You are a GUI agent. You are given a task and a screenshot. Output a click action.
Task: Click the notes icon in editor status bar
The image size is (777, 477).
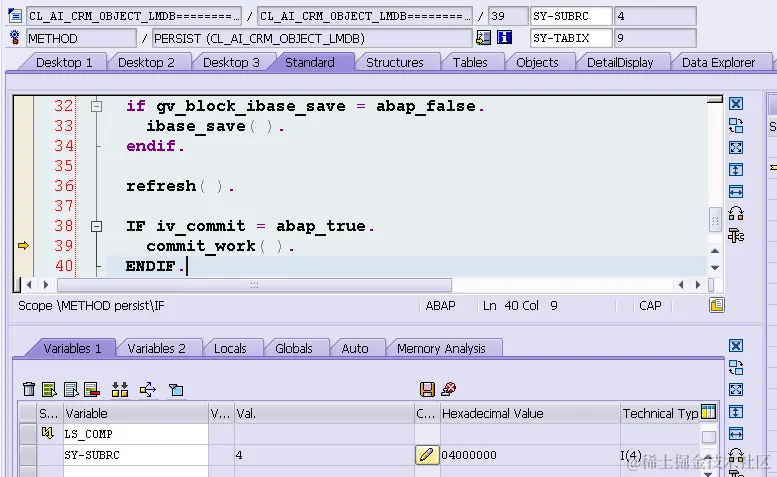click(x=717, y=305)
